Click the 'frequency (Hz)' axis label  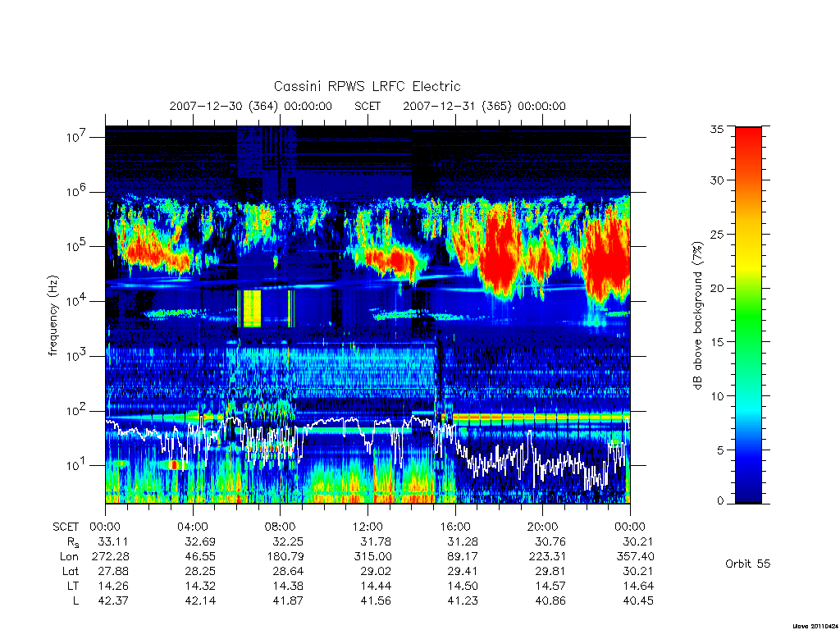coord(52,316)
